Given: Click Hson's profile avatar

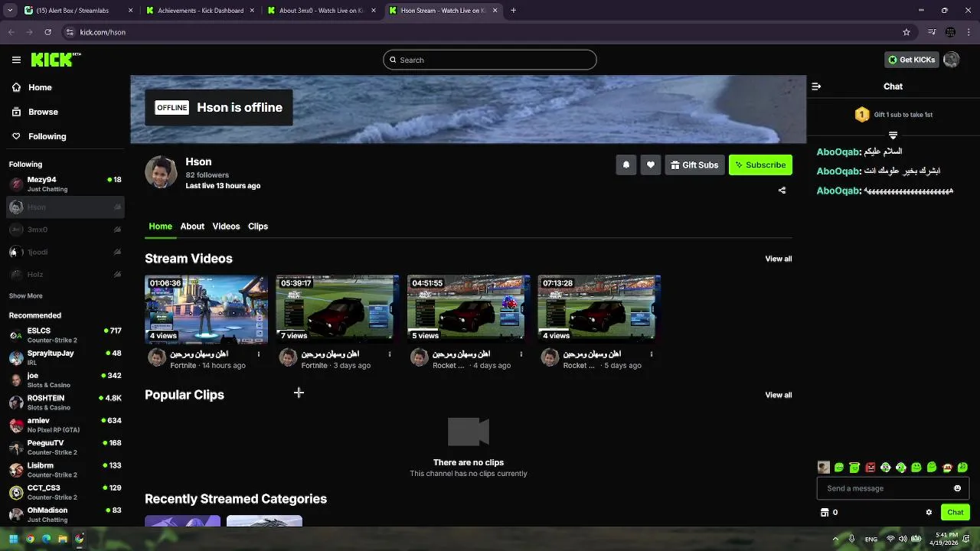Looking at the screenshot, I should pyautogui.click(x=161, y=172).
